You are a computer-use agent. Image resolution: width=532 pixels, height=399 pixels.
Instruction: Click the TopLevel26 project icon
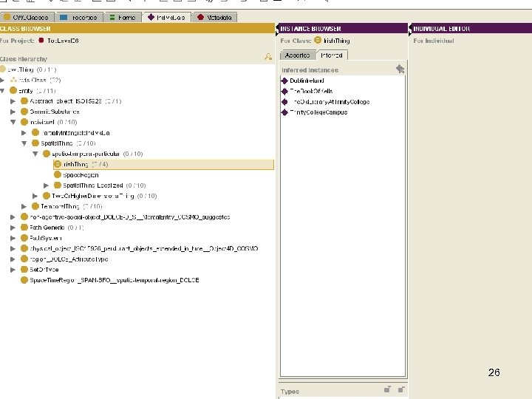pos(41,41)
